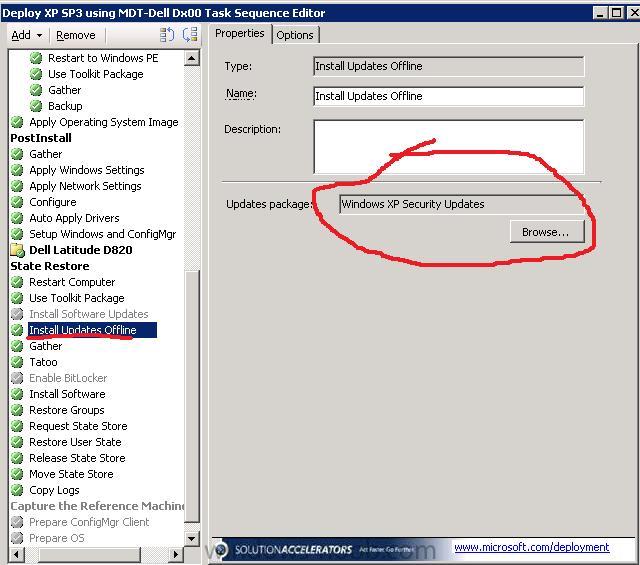Image resolution: width=640 pixels, height=565 pixels.
Task: Select the Dell Latitude D820 group
Action: pyautogui.click(x=81, y=250)
